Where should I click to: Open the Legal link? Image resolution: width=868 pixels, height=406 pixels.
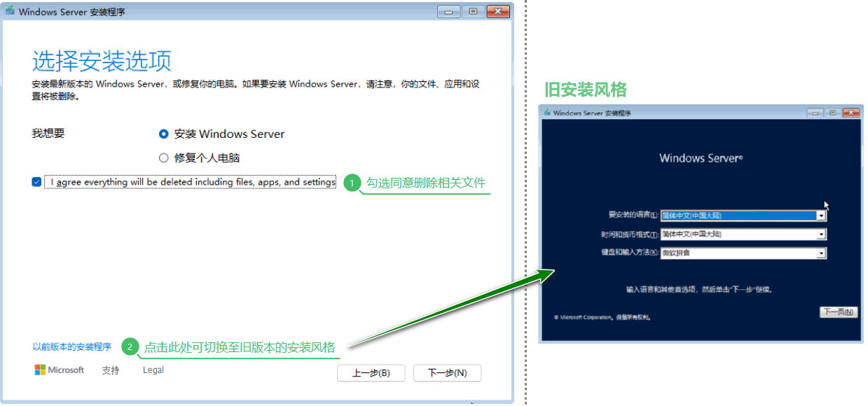[x=153, y=370]
